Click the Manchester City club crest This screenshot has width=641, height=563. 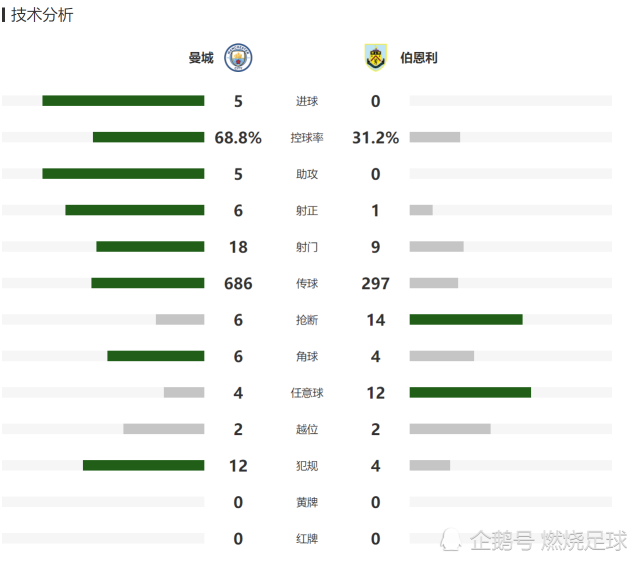coord(238,58)
